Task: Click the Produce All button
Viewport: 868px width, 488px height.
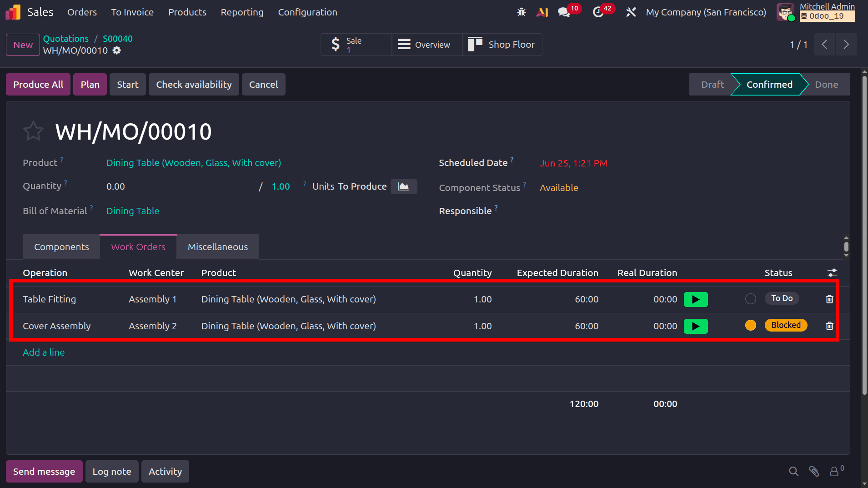Action: (38, 85)
